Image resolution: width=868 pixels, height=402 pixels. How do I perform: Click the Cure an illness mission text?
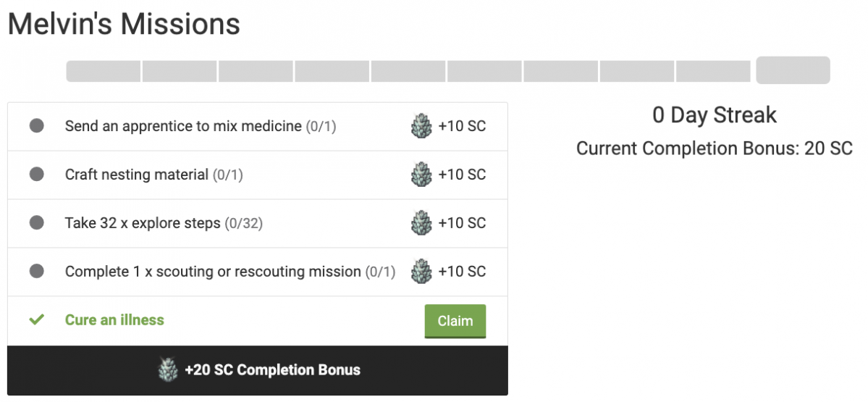click(x=114, y=319)
